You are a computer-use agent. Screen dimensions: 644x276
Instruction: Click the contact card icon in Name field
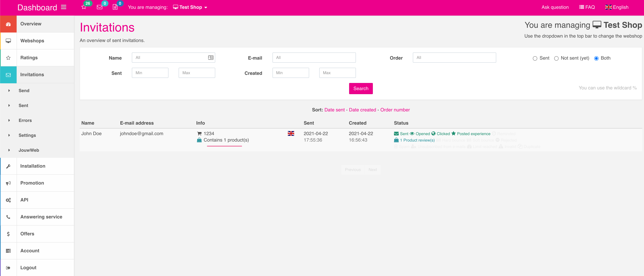[210, 58]
